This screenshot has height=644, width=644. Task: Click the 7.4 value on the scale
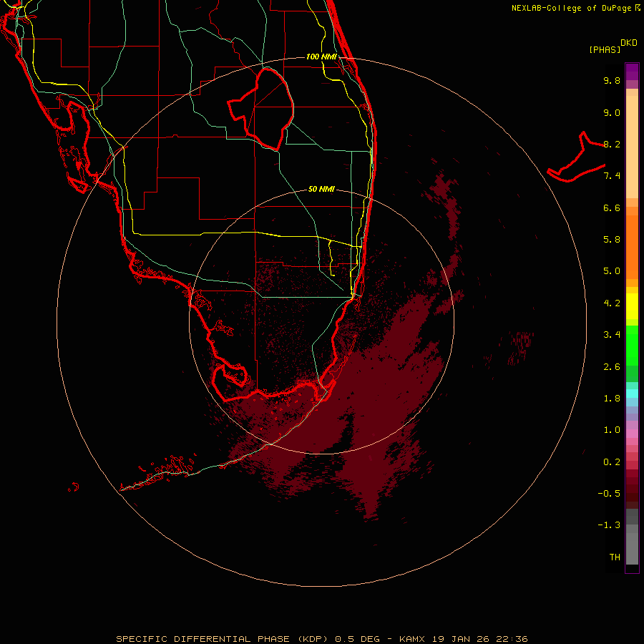coord(612,176)
